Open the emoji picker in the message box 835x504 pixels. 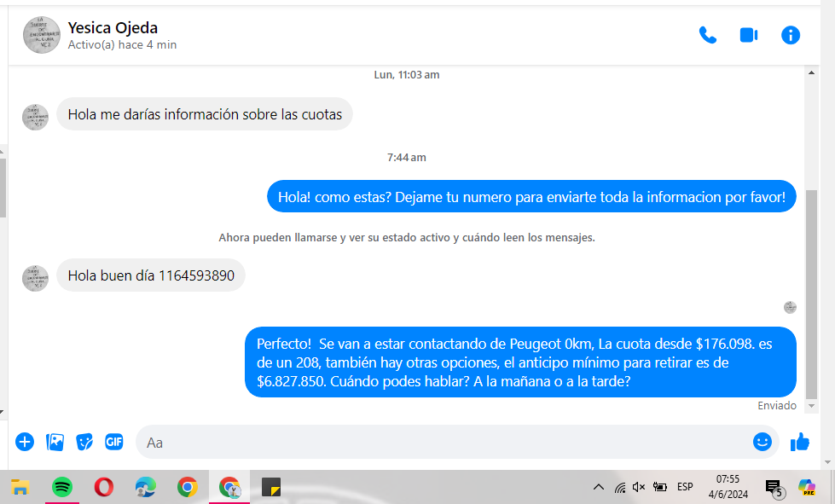[762, 442]
